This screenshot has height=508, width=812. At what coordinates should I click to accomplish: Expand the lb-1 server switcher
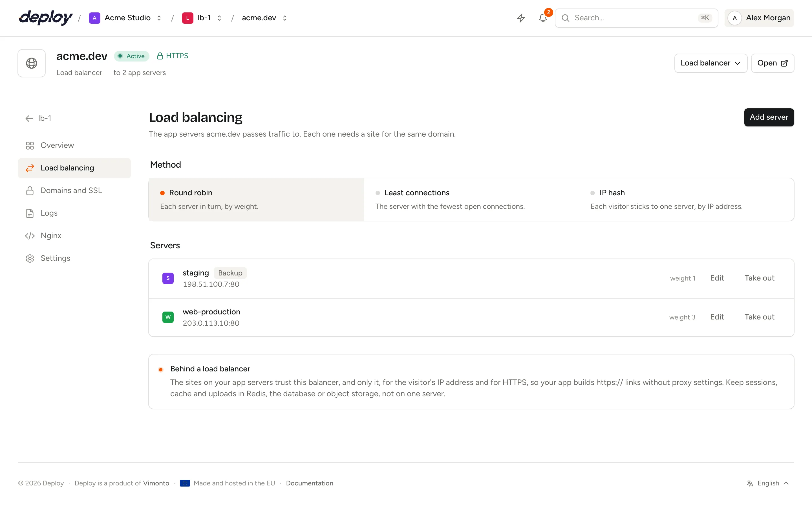point(219,18)
